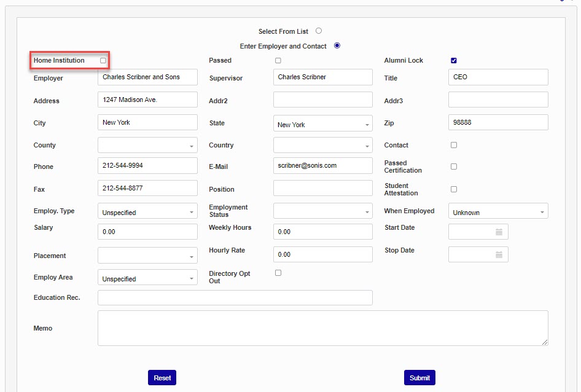Expand the When Employed dropdown
The image size is (581, 392).
click(498, 212)
